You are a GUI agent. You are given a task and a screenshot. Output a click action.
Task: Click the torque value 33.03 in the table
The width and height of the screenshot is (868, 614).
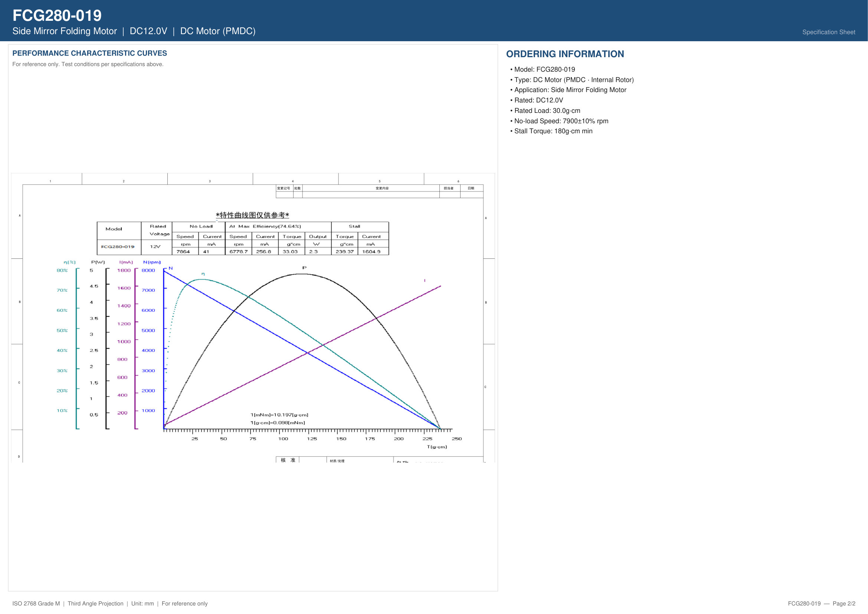290,252
